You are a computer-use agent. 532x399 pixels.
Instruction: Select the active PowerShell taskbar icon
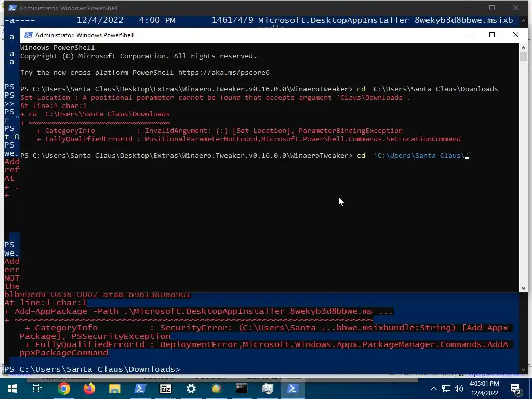[x=293, y=389]
